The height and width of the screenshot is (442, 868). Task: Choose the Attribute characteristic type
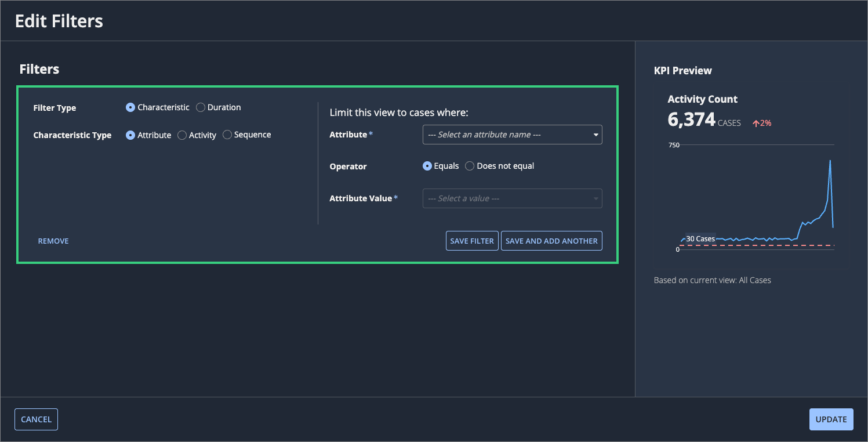click(130, 135)
